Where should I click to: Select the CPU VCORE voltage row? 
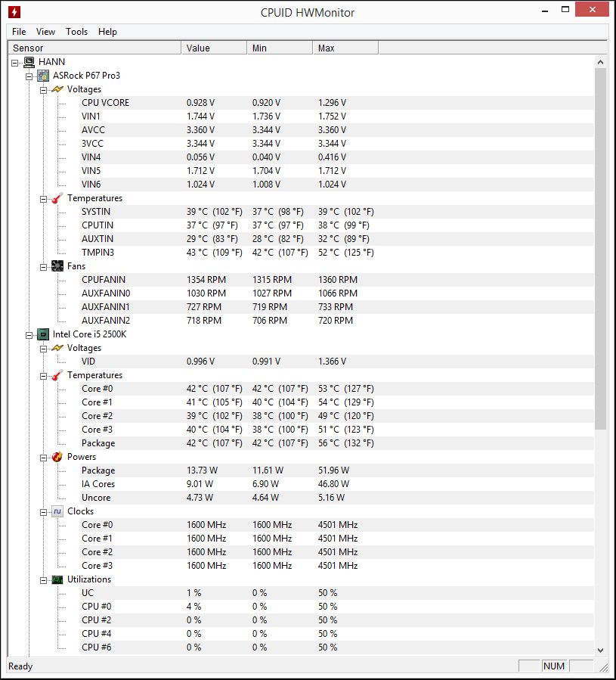[105, 103]
